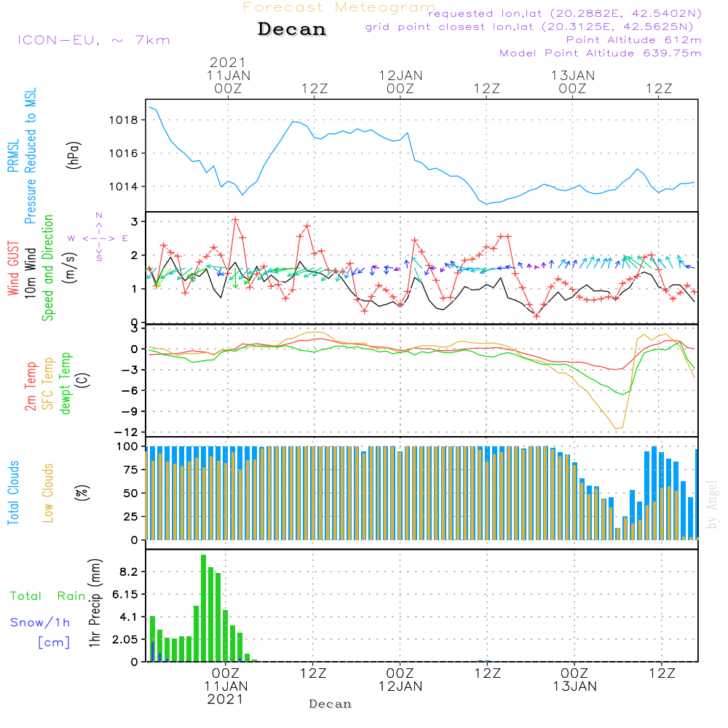Click the 13JAN label on bottom axis

pos(574,687)
